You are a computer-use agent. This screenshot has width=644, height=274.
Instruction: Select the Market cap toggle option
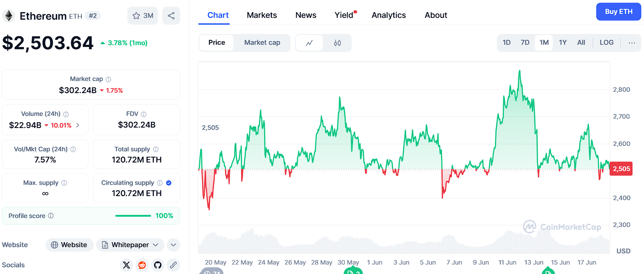pyautogui.click(x=262, y=43)
